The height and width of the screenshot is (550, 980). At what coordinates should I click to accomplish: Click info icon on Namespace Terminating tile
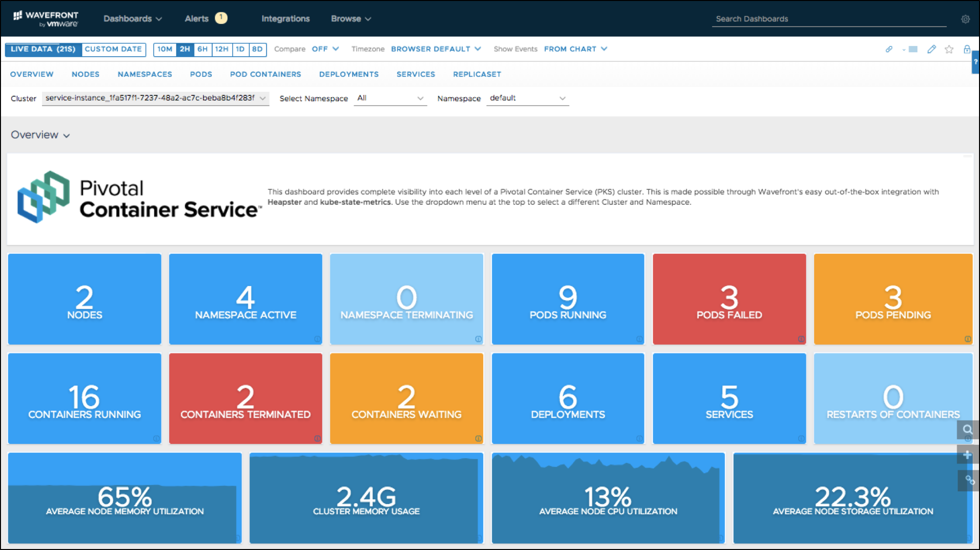coord(478,339)
